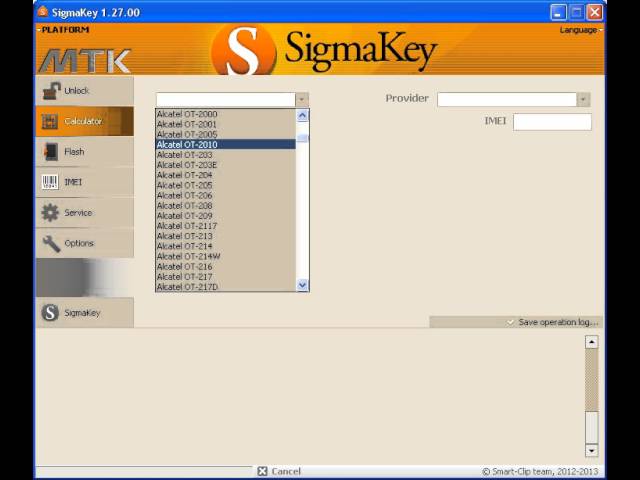Select Alcatel OT-214 in the list

(226, 246)
